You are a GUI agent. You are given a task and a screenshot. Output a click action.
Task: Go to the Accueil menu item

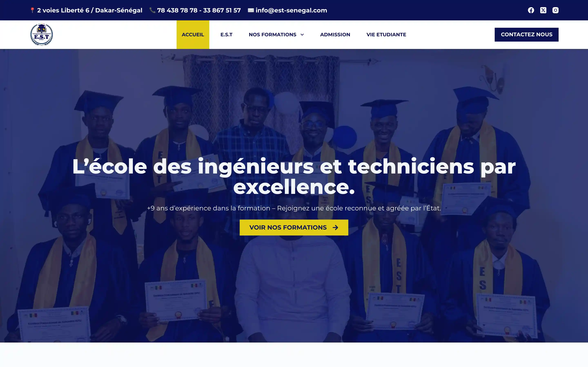pos(193,35)
